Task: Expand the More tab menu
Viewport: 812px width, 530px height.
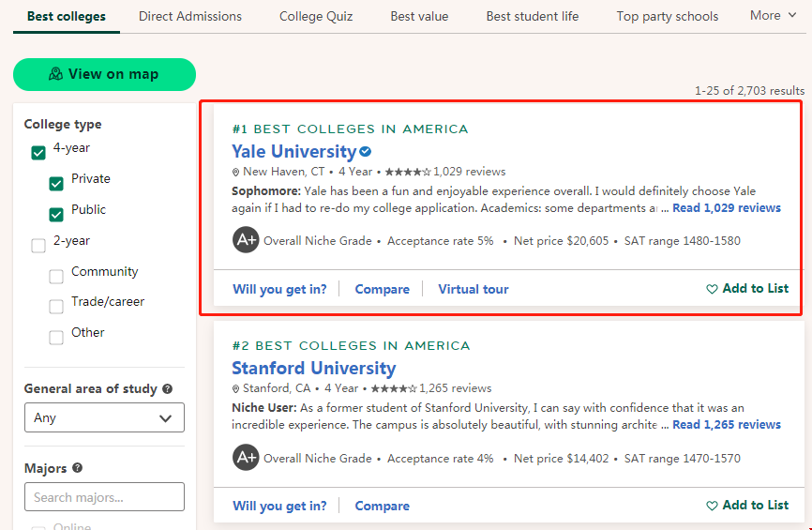Action: [774, 16]
